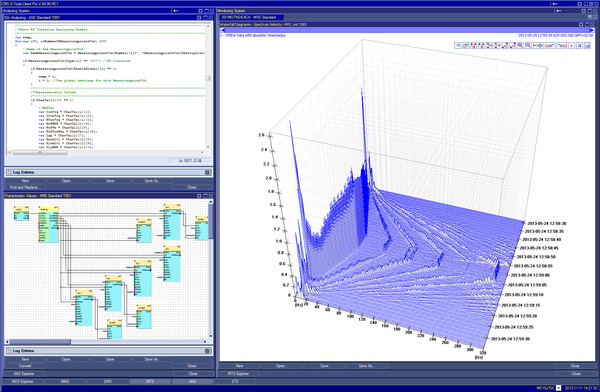Click the blue square stop icon in waterfall toolbar
The width and height of the screenshot is (600, 392).
(579, 45)
